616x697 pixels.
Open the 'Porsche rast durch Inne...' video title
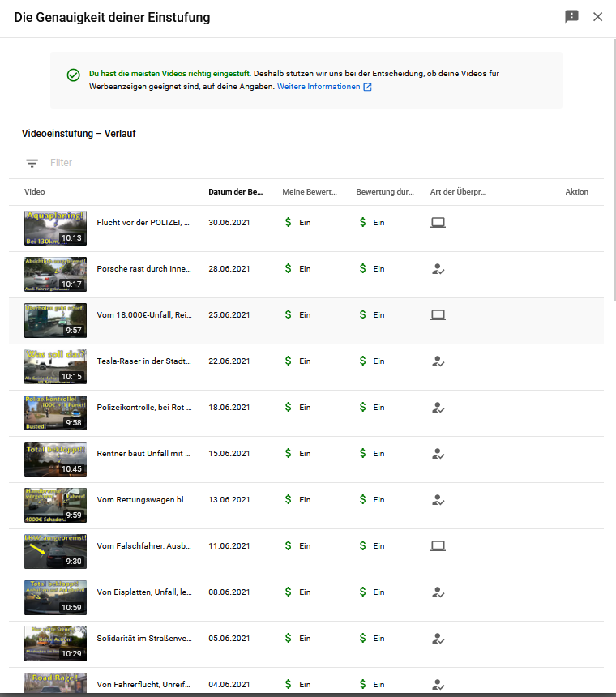coord(143,269)
